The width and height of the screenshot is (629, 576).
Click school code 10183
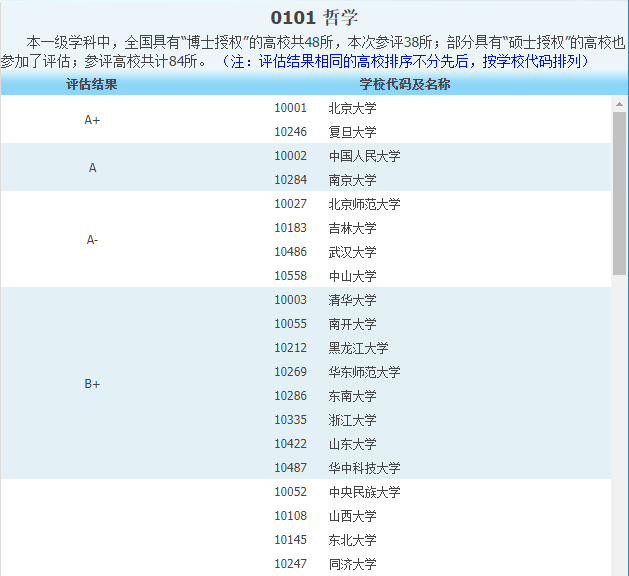290,228
